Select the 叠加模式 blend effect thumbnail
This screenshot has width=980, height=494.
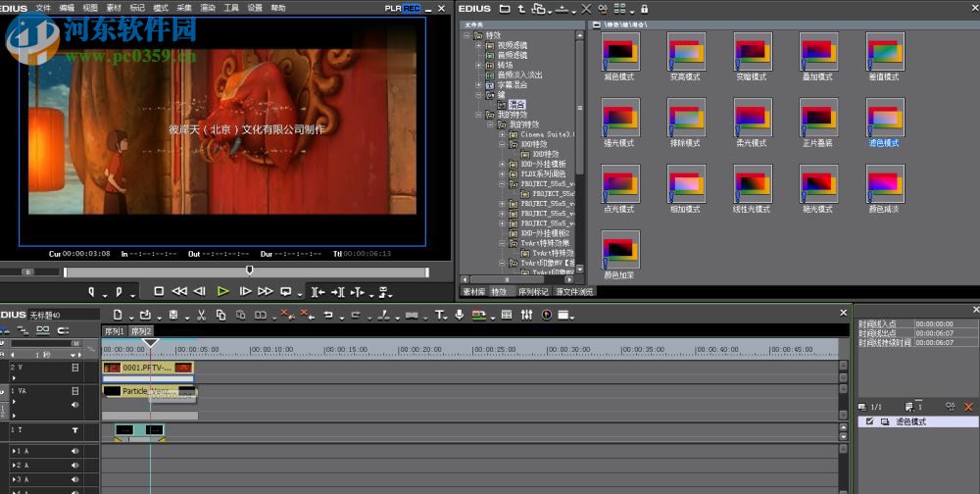pos(817,50)
